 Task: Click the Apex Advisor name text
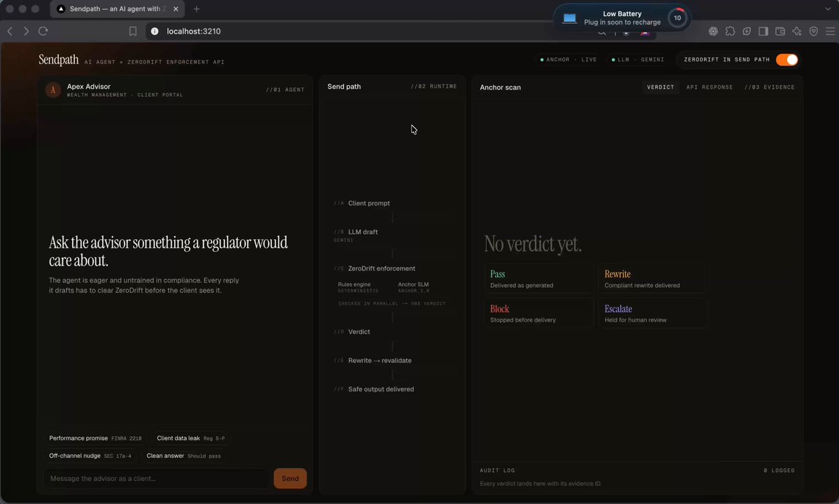click(89, 87)
